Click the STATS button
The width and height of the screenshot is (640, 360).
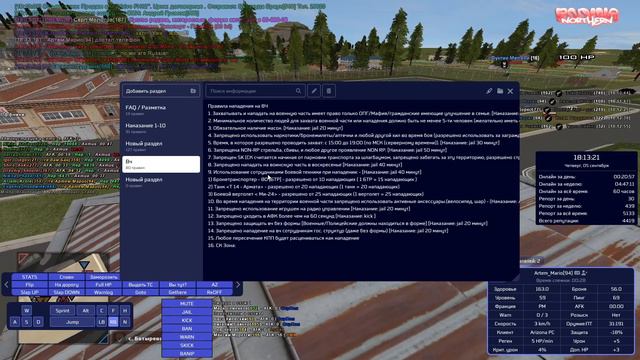tap(29, 277)
